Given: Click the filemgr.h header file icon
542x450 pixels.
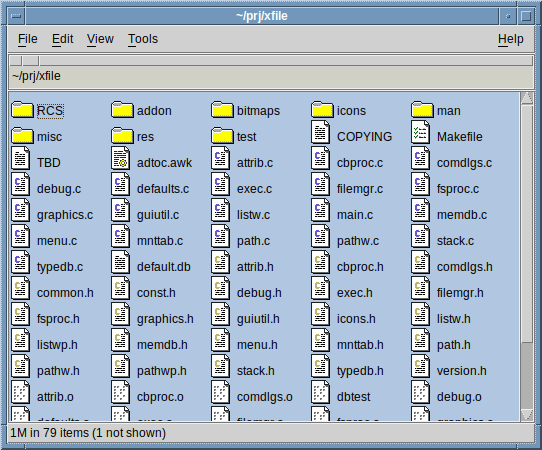Looking at the screenshot, I should [x=420, y=288].
